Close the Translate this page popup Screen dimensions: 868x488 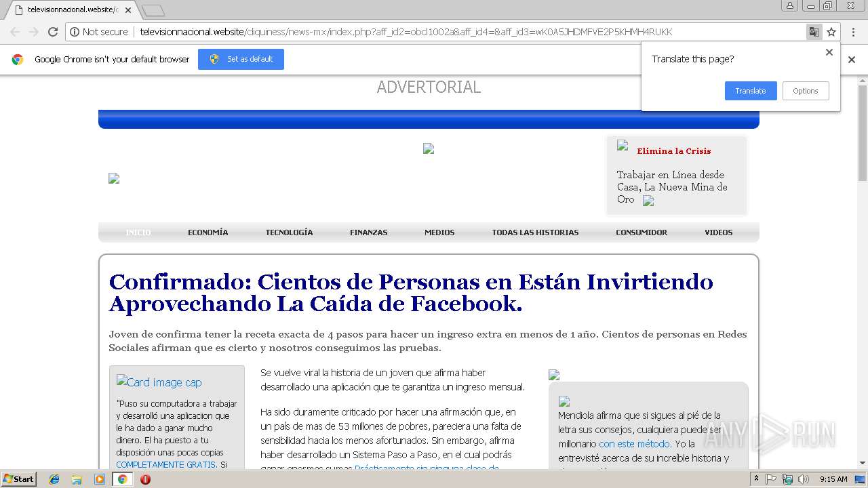pos(829,52)
